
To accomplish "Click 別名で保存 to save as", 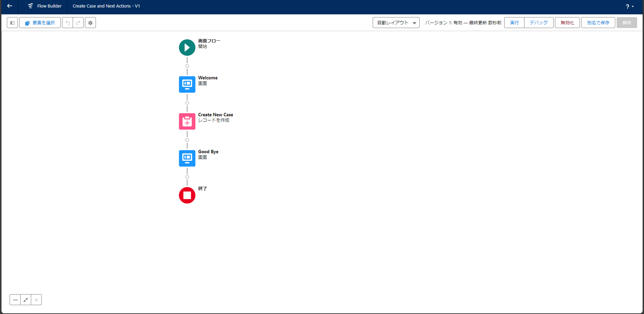I will point(598,23).
